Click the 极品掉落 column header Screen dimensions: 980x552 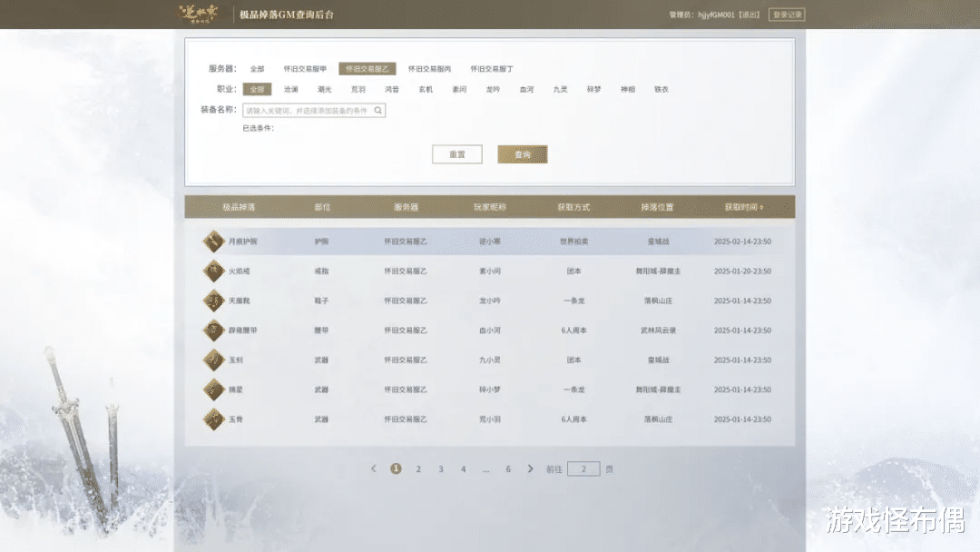click(239, 208)
